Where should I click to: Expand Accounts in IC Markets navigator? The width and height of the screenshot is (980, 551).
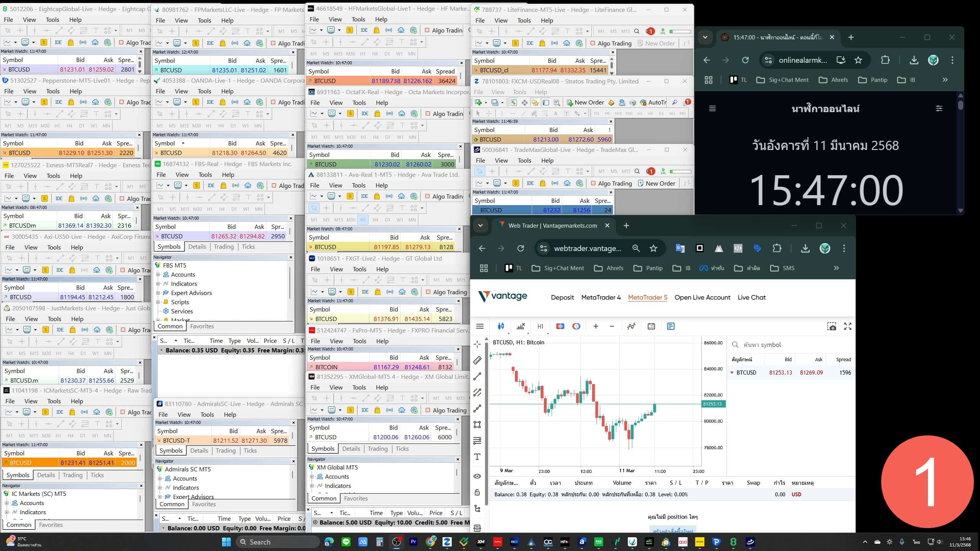7,503
